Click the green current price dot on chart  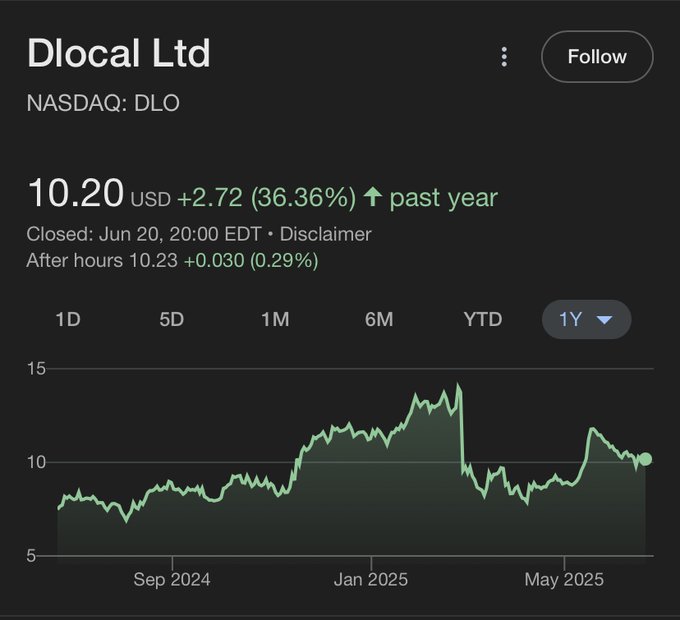click(645, 459)
